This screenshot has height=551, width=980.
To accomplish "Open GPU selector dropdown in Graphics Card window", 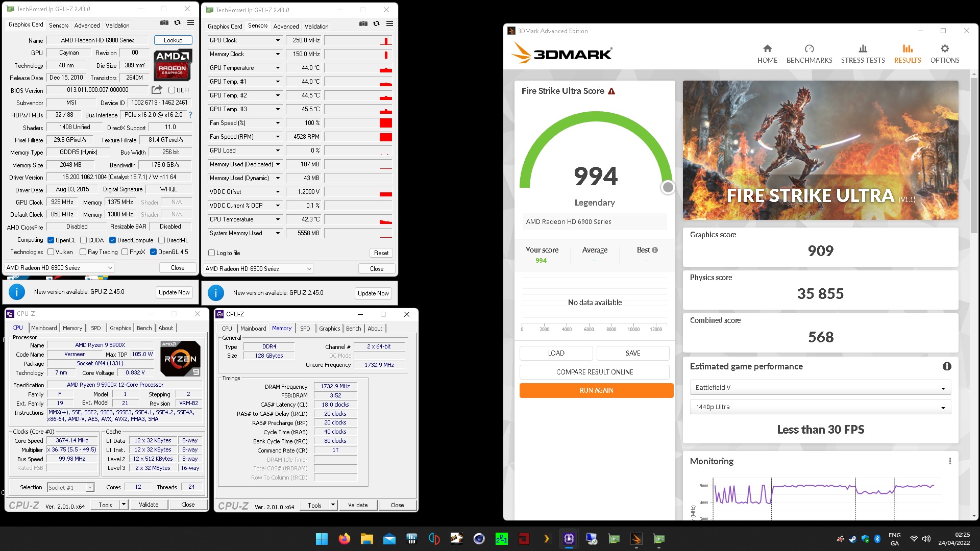I will pyautogui.click(x=59, y=268).
